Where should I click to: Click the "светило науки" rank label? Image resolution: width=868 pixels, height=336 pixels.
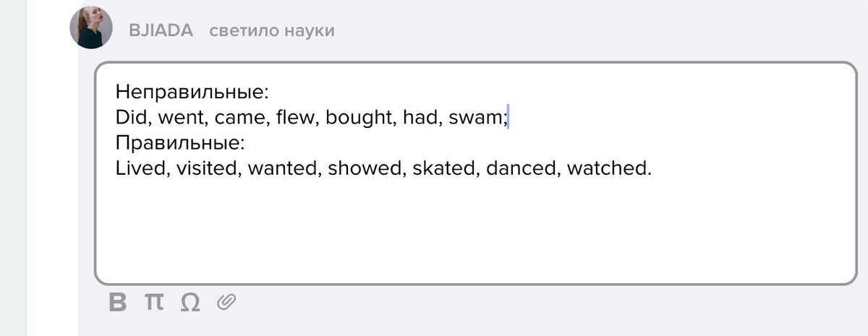271,30
